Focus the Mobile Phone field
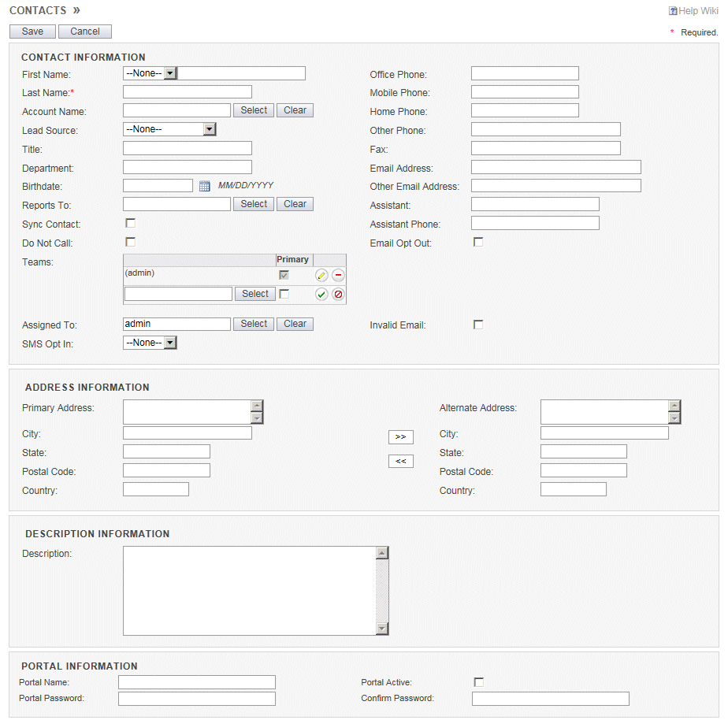This screenshot has width=728, height=720. point(525,92)
